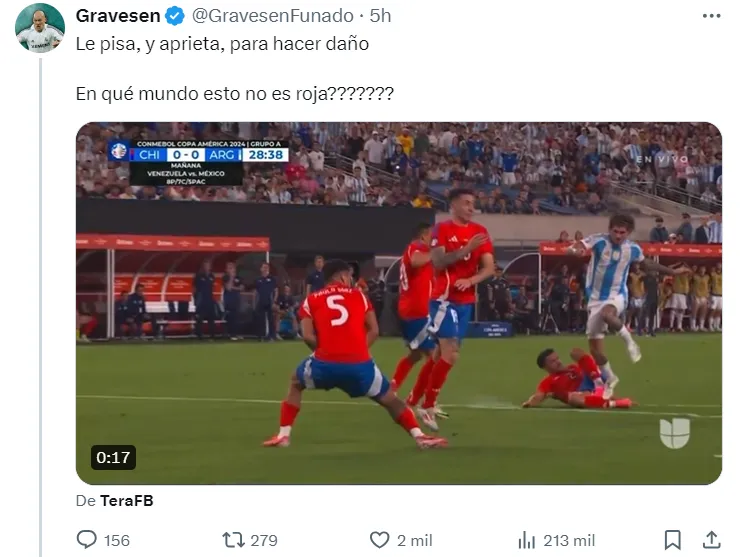
Task: Like the tweet with the heart icon
Action: [x=379, y=540]
